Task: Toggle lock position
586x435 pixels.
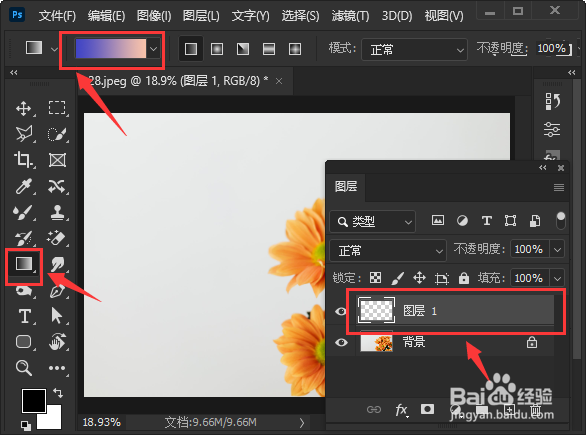Action: [x=419, y=278]
